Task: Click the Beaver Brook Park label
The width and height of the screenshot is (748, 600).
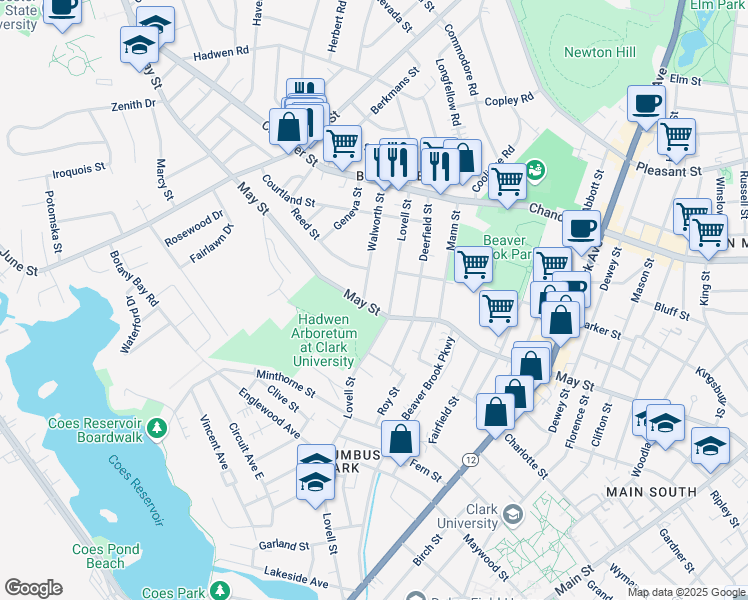Action: click(505, 247)
